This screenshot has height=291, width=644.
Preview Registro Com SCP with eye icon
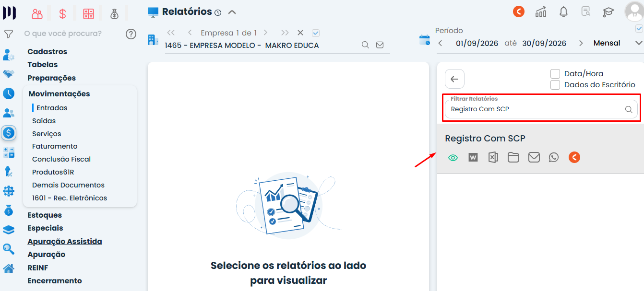pos(453,157)
